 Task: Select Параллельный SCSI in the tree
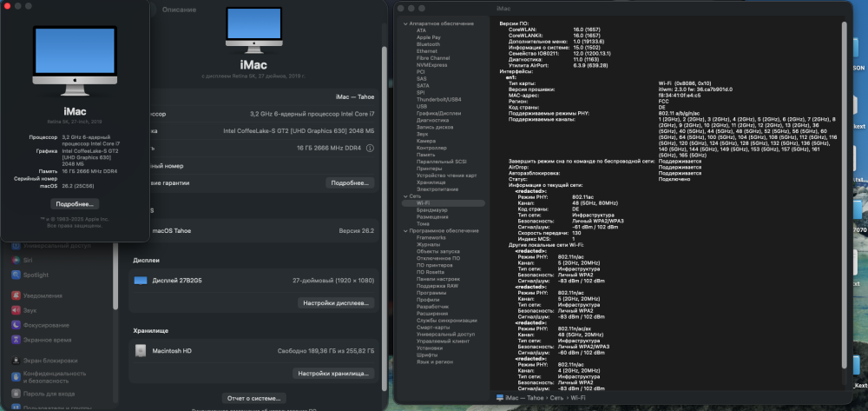click(441, 162)
